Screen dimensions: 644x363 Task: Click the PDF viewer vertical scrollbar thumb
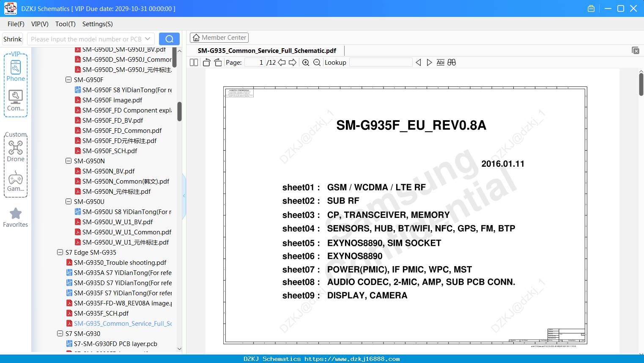tap(641, 84)
